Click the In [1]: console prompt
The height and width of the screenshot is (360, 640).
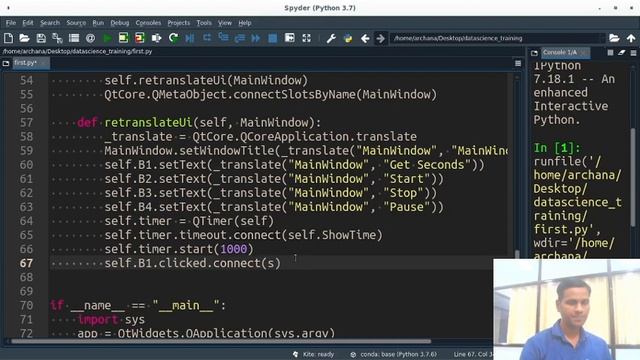click(x=557, y=148)
